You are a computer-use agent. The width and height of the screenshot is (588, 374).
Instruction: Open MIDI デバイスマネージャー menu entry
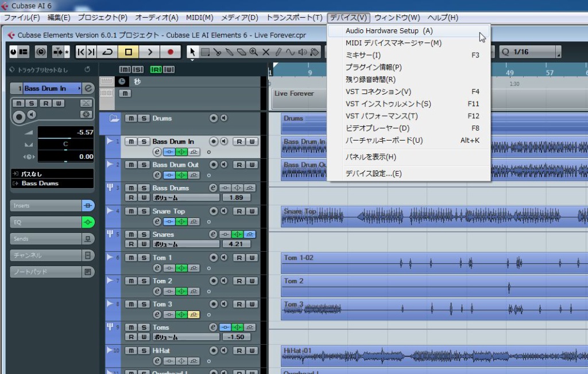[x=409, y=43]
